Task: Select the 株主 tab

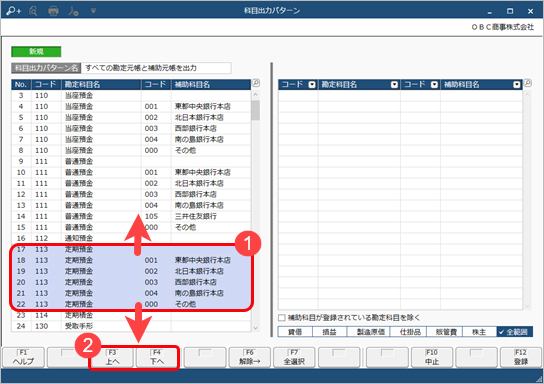Action: point(479,332)
